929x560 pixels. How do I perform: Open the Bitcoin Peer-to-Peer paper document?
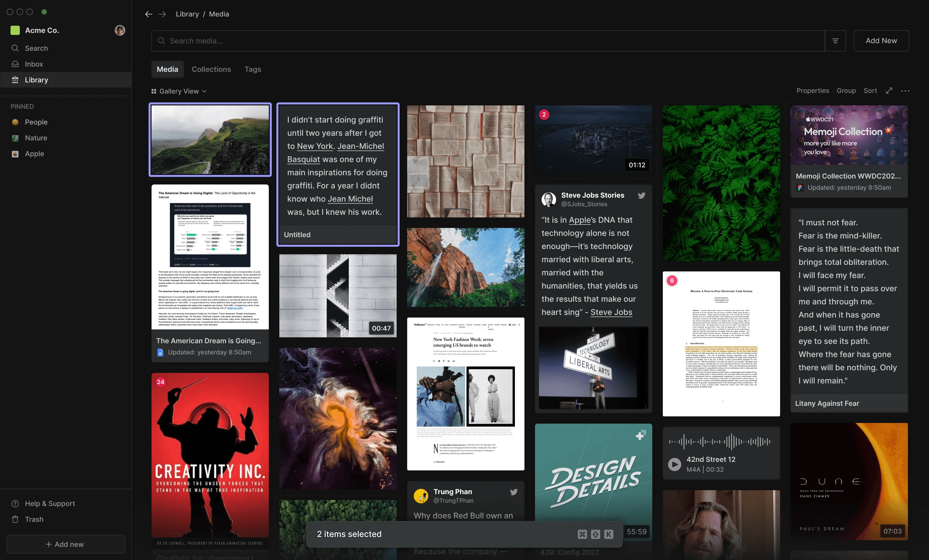tap(721, 344)
